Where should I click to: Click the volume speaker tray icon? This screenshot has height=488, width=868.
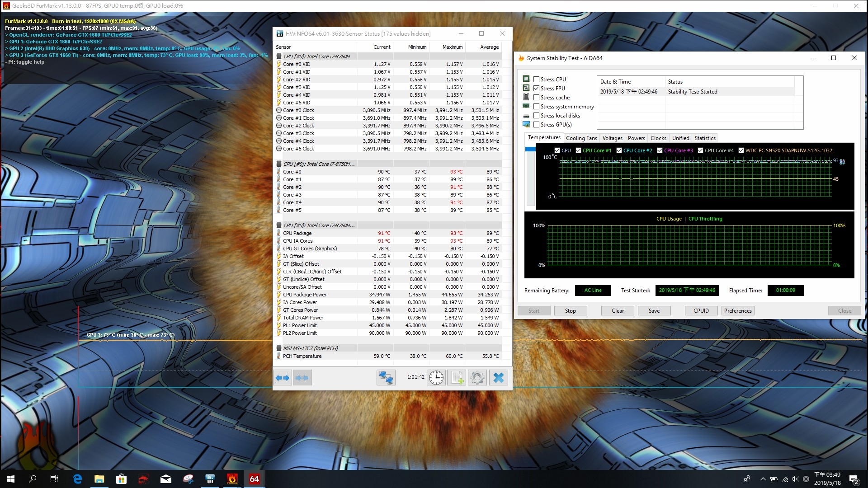pyautogui.click(x=795, y=479)
